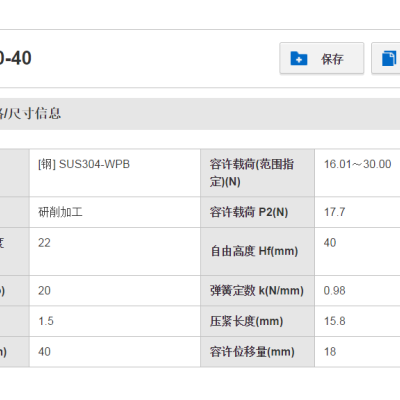This screenshot has height=400, width=400.
Task: Select the 17.7 load value
Action: pos(335,212)
